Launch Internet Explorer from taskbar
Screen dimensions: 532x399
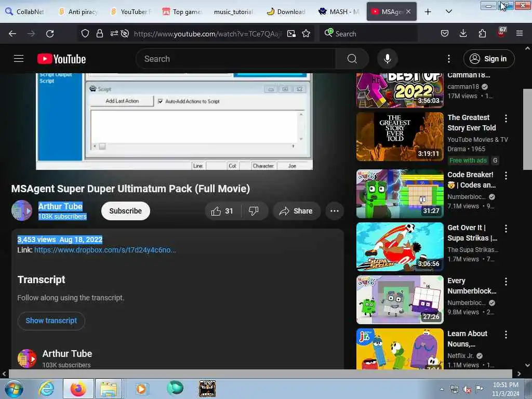tap(46, 389)
